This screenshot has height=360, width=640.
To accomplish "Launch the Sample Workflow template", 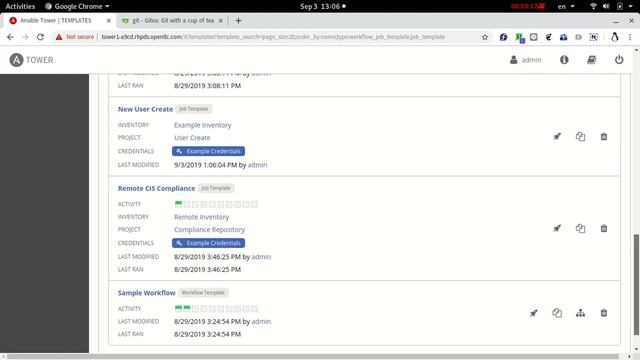I will 533,313.
